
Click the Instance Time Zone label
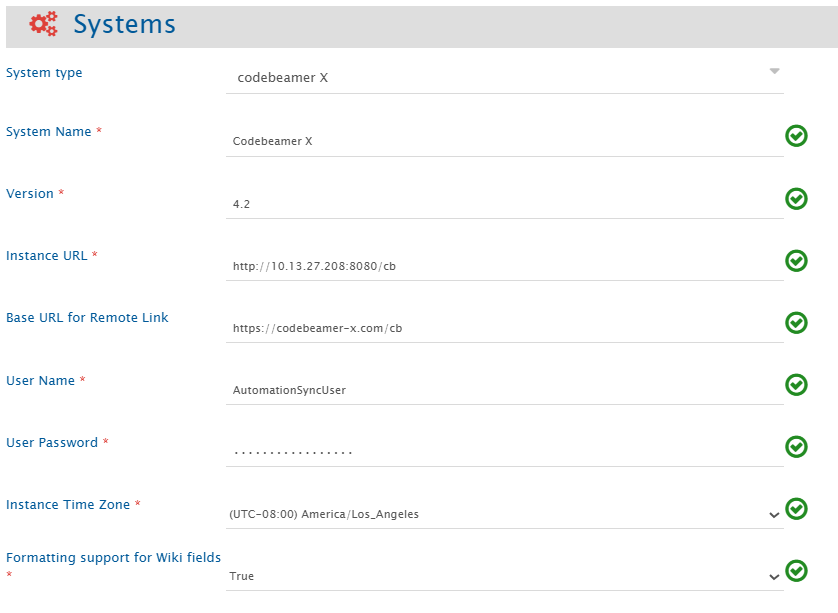68,505
